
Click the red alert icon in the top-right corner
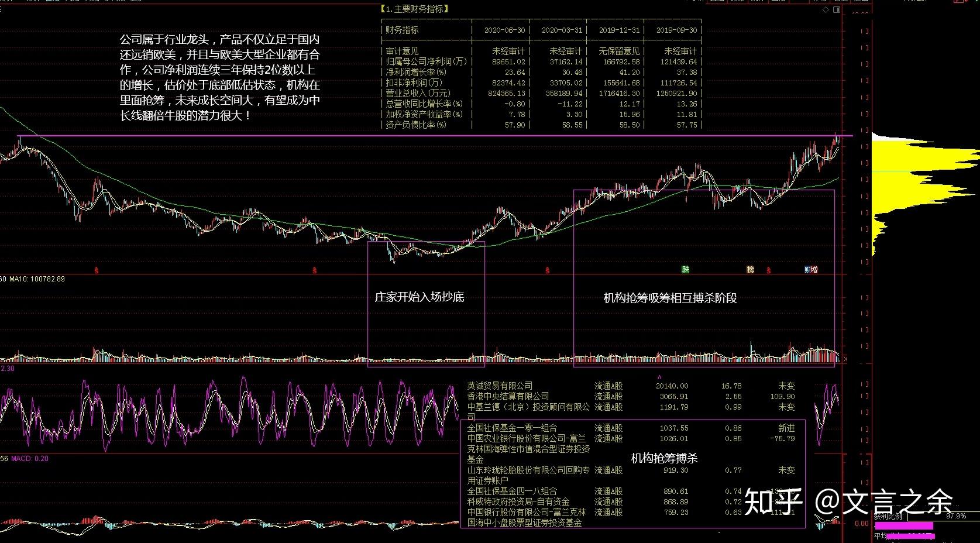tap(965, 2)
